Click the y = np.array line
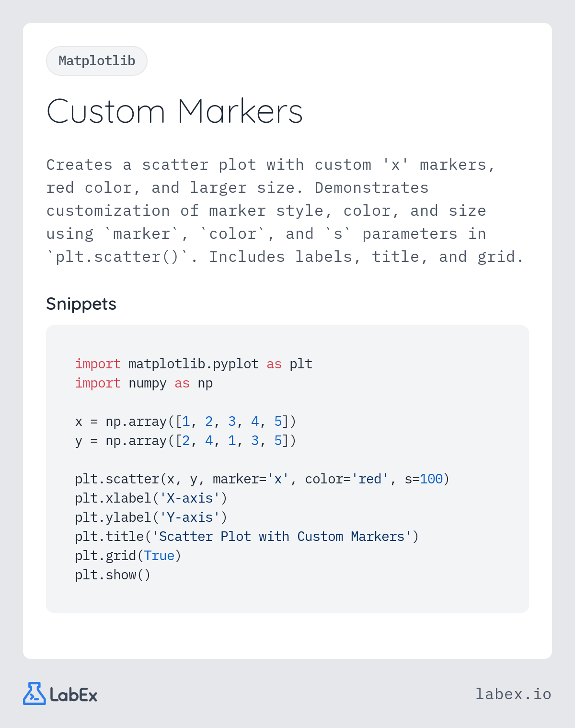The height and width of the screenshot is (728, 575). (x=185, y=441)
